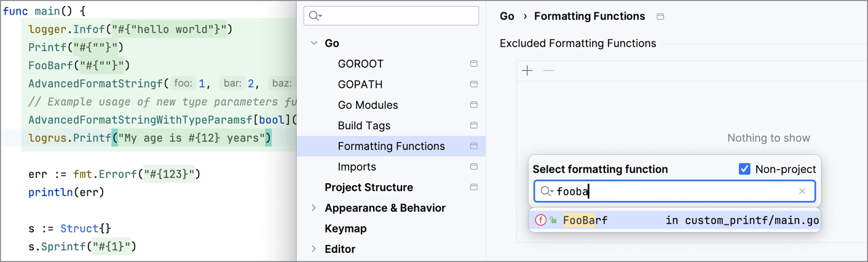
Task: Click the project-level icon beside GOROOT
Action: click(474, 64)
